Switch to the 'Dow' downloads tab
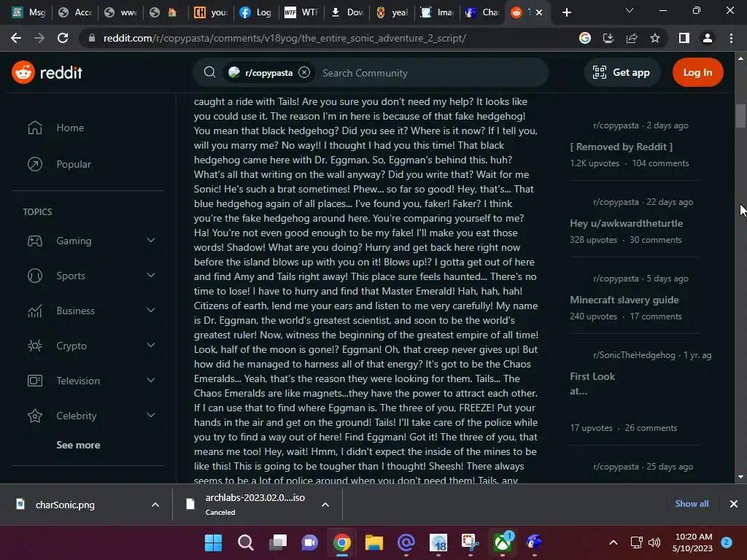 pyautogui.click(x=347, y=12)
